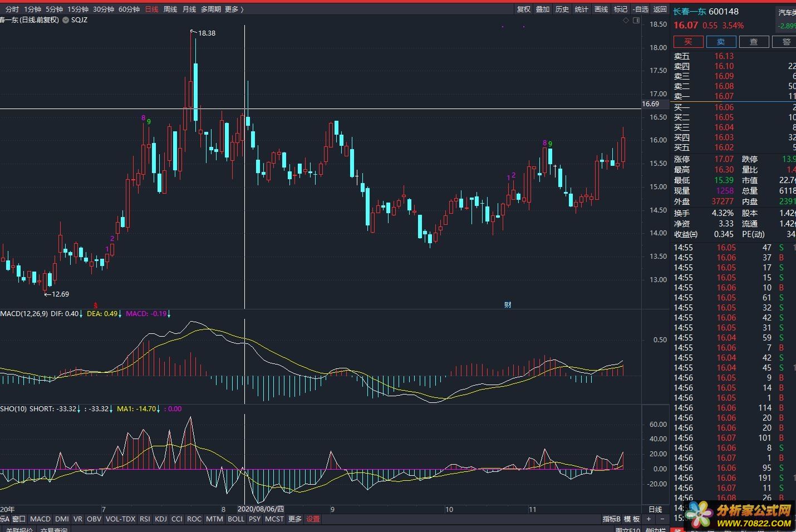Click the 涨停 17.07 value
Viewport: 796px width, 532px height.
(x=724, y=159)
